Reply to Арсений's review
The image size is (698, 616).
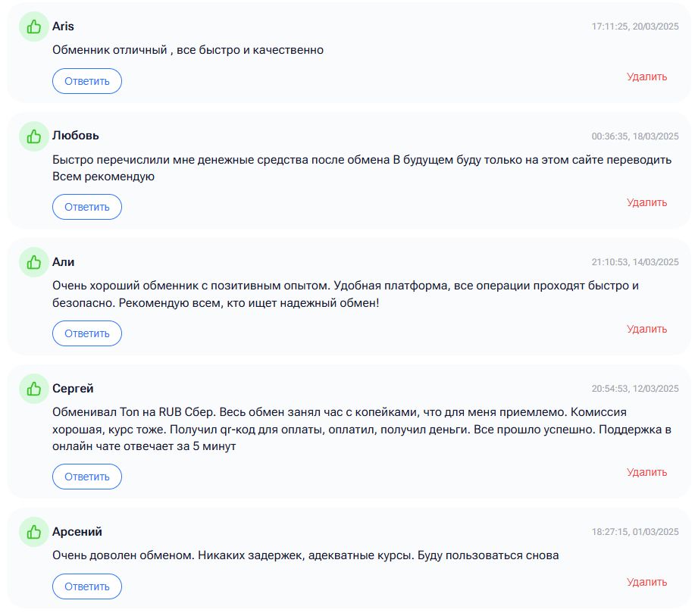(x=87, y=586)
